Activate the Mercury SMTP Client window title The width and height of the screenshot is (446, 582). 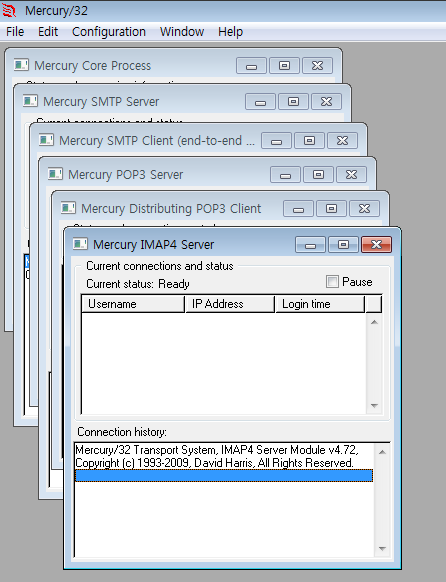[157, 141]
